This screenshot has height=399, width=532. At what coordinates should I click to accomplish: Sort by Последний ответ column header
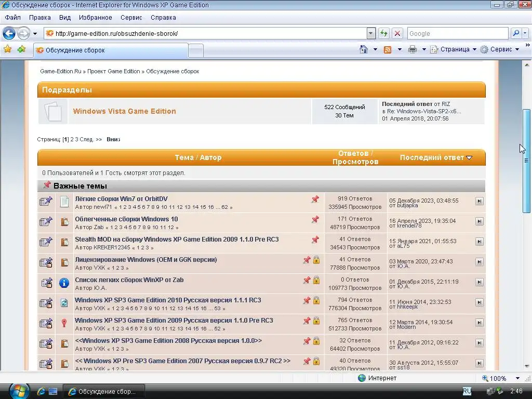click(x=432, y=157)
